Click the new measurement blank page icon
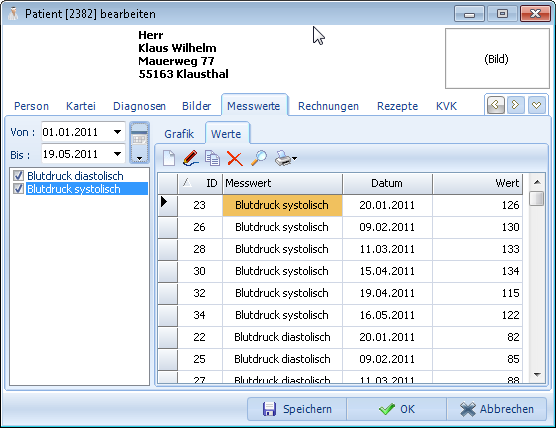Screen dimensions: 556x428 coord(169,158)
